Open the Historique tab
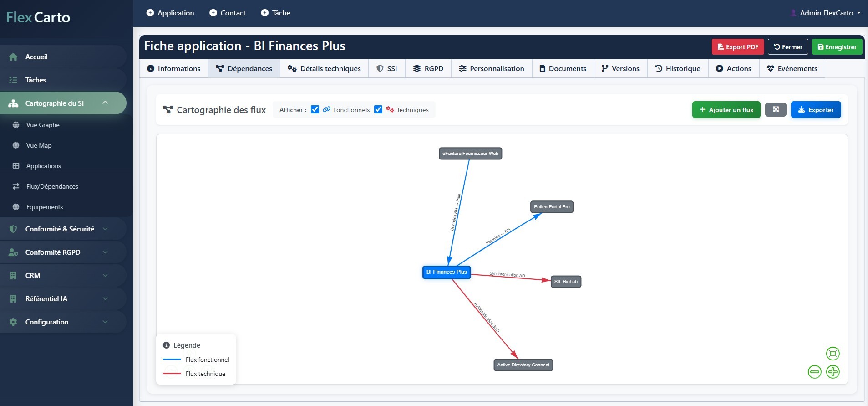868x406 pixels. (678, 68)
